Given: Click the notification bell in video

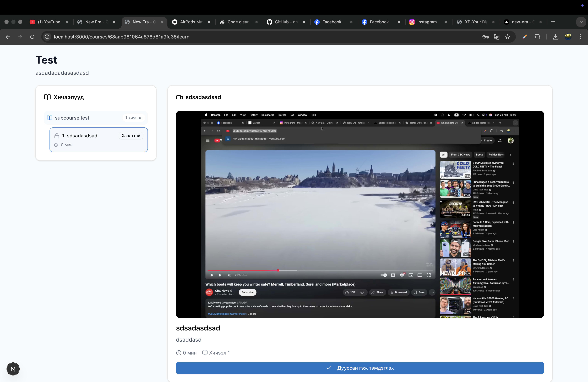Looking at the screenshot, I should [500, 140].
